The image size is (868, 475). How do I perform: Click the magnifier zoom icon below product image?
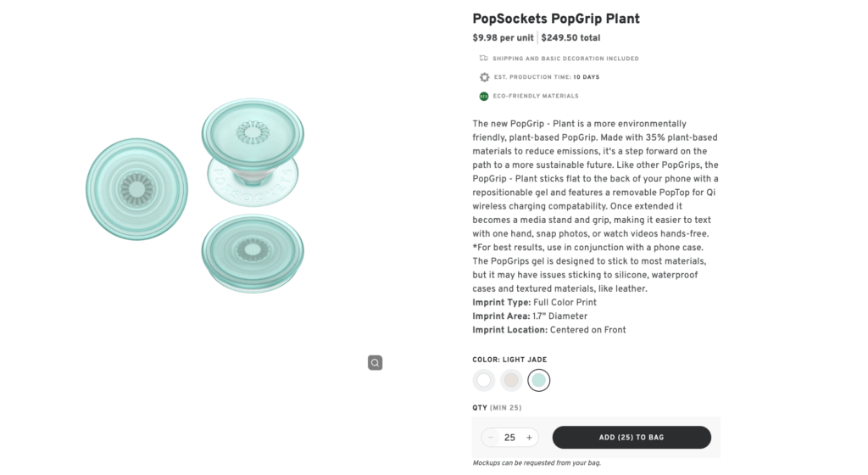(375, 363)
